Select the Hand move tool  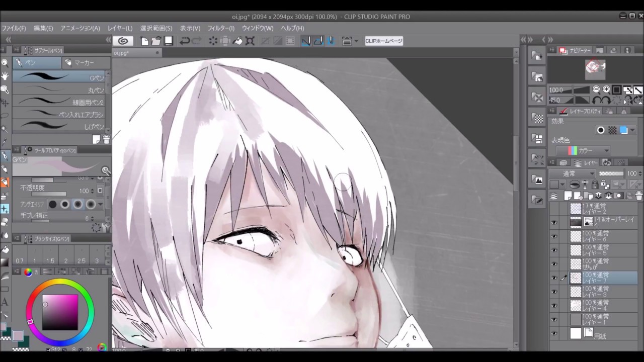tap(5, 76)
